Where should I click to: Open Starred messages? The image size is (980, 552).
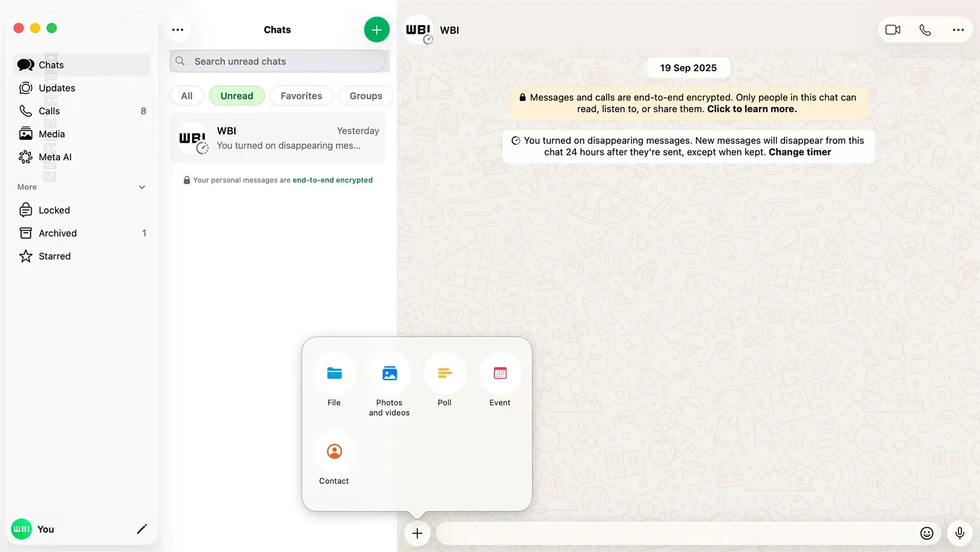pyautogui.click(x=82, y=256)
